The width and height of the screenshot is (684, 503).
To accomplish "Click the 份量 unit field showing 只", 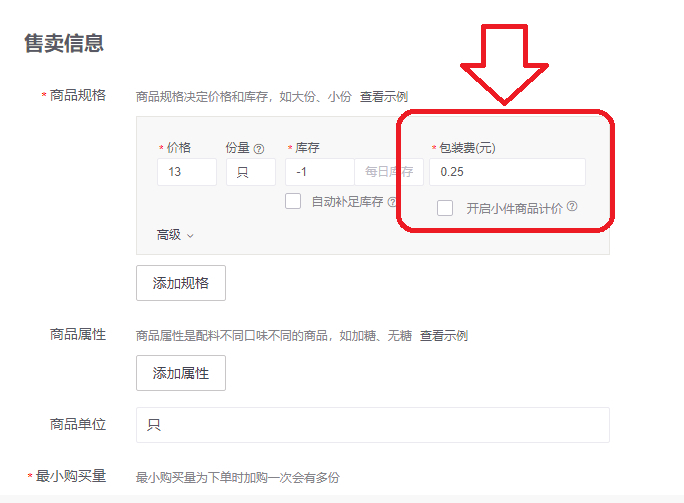I will (x=251, y=172).
